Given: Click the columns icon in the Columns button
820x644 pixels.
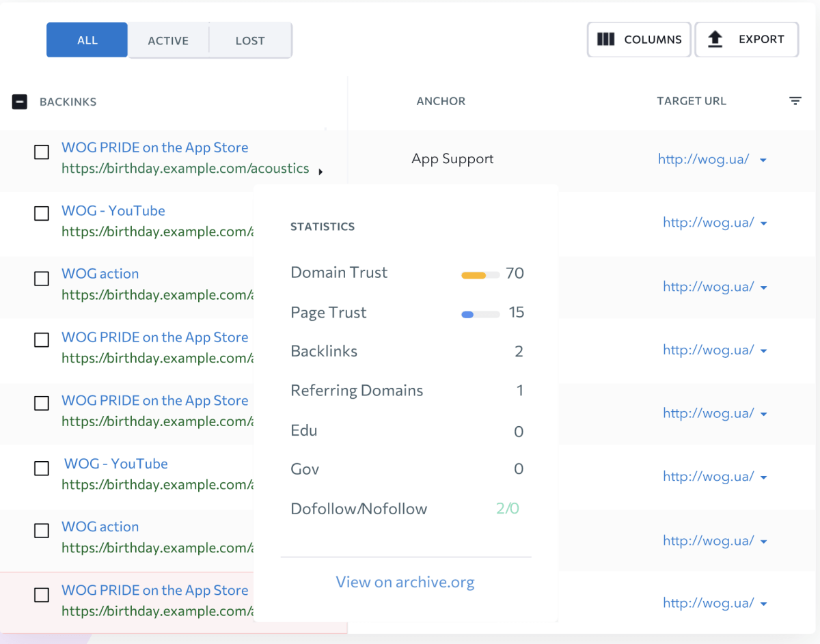Looking at the screenshot, I should click(605, 39).
